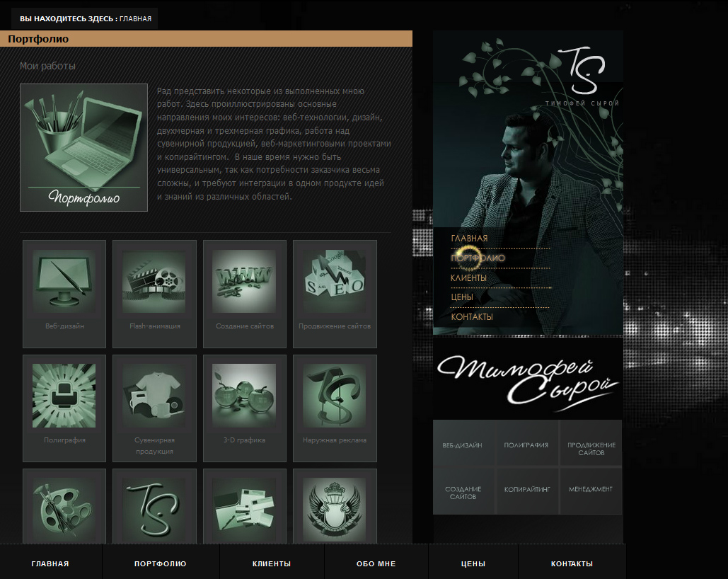The image size is (728, 579).
Task: Click the Наружная реклама caption text
Action: pos(335,440)
